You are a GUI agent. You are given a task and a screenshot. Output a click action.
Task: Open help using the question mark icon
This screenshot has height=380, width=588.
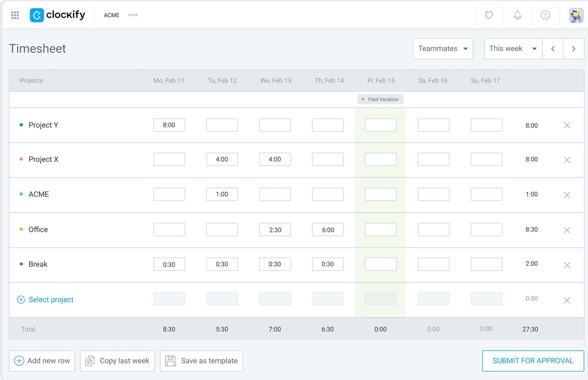(545, 15)
